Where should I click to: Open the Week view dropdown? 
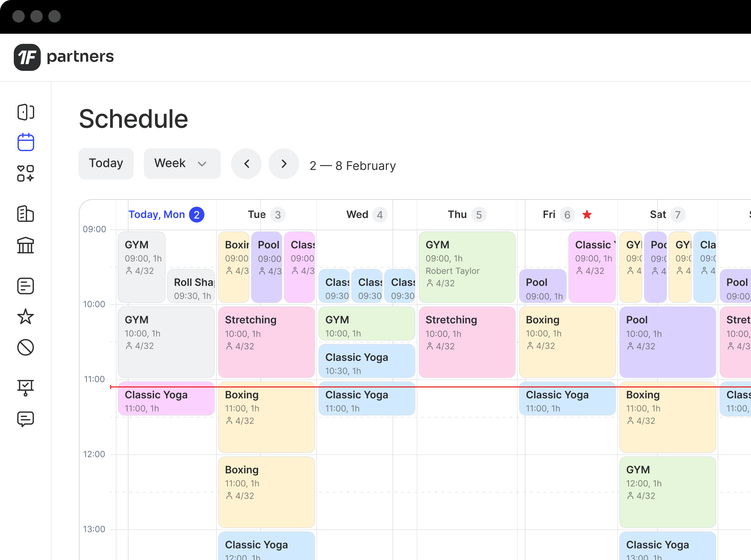point(182,163)
